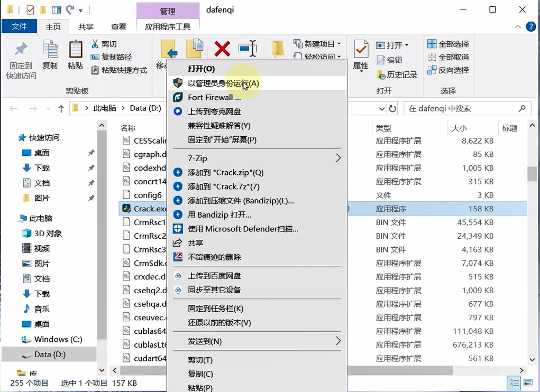The height and width of the screenshot is (392, 540).
Task: Click the Invert selection icon
Action: [432, 70]
